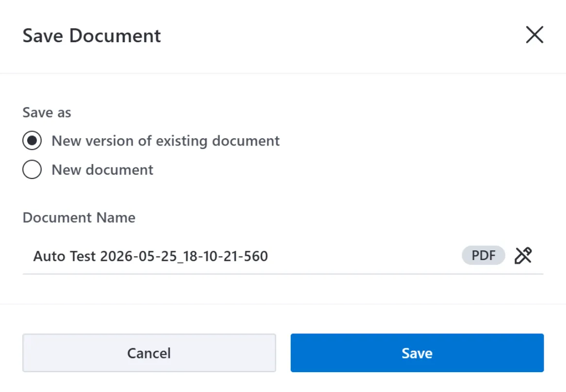Save the document with blue button

[417, 353]
